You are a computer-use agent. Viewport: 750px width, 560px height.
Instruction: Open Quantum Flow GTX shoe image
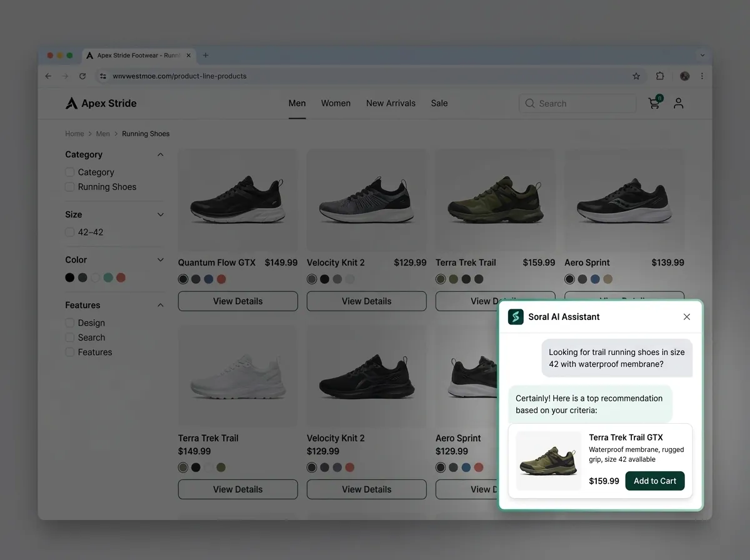(x=237, y=200)
